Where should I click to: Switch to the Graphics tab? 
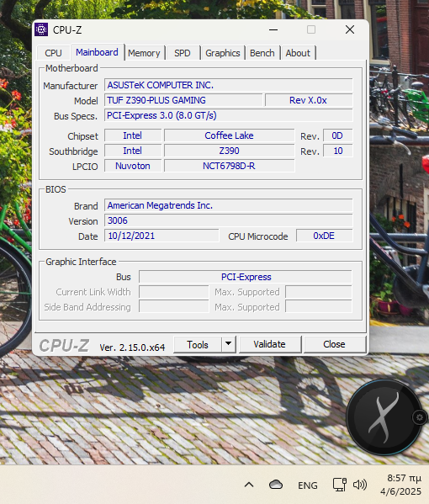click(x=223, y=53)
